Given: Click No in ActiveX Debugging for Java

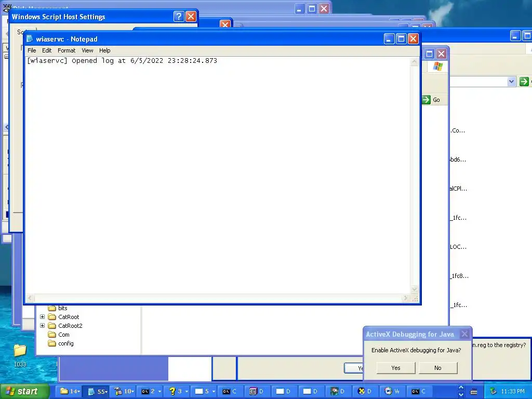Looking at the screenshot, I should tap(437, 368).
